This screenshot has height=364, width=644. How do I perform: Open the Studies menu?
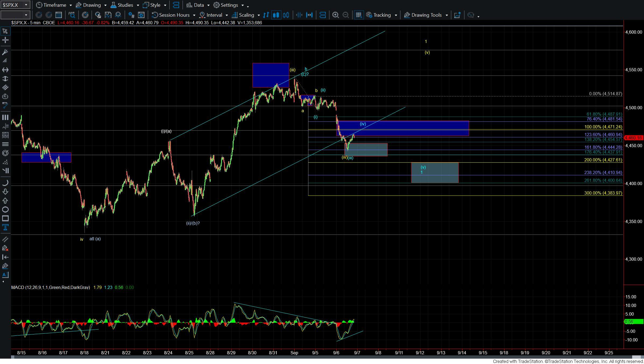coord(122,5)
